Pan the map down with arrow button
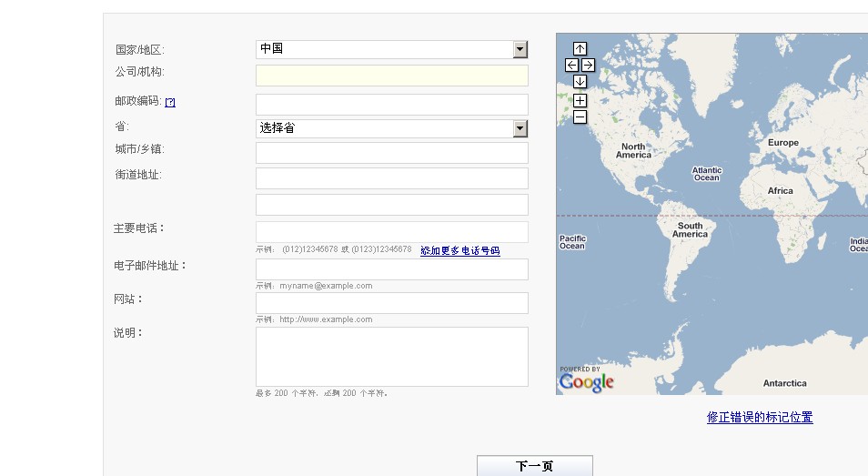868x476 pixels. [580, 82]
